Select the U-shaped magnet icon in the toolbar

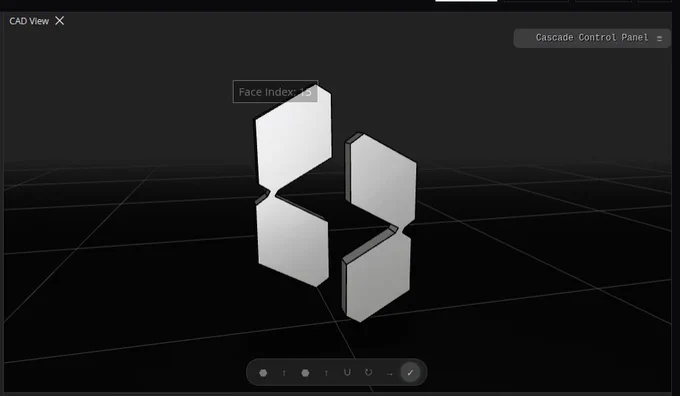pyautogui.click(x=347, y=373)
